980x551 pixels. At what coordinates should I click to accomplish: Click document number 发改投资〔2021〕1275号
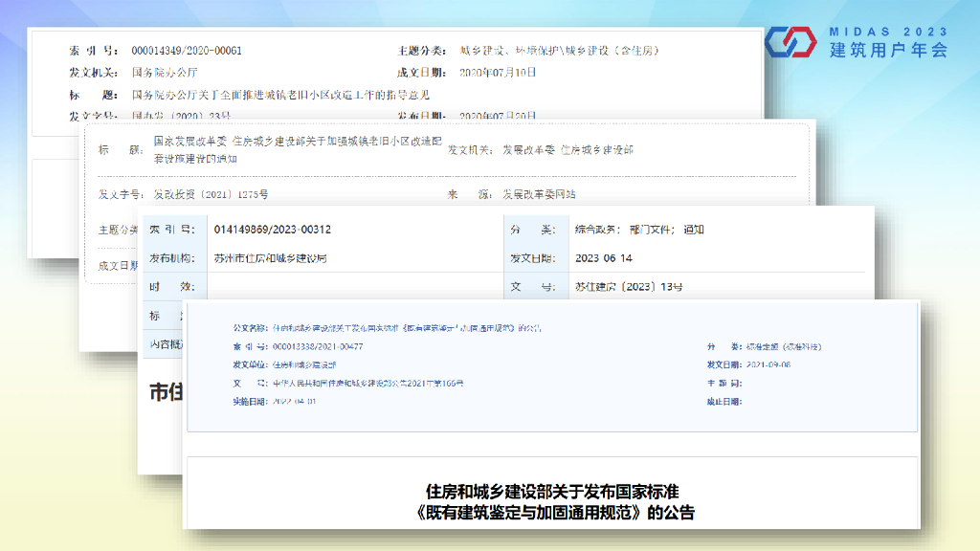coord(211,194)
